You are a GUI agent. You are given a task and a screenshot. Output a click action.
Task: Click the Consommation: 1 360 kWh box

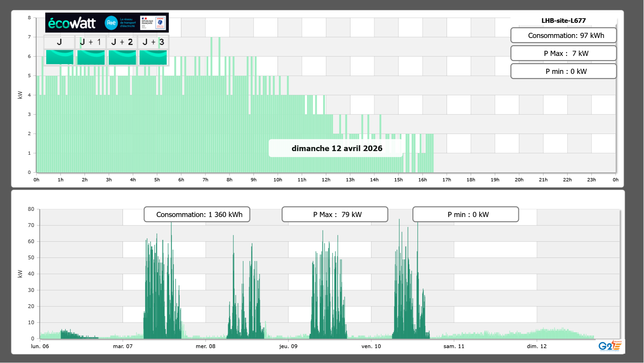(197, 214)
